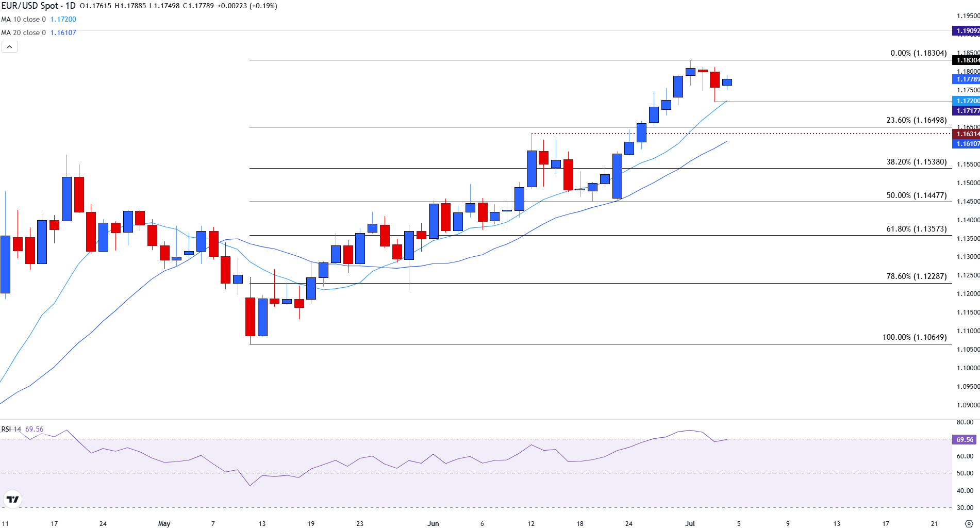Click the TradingView logo icon
Image resolution: width=980 pixels, height=528 pixels.
(12, 499)
